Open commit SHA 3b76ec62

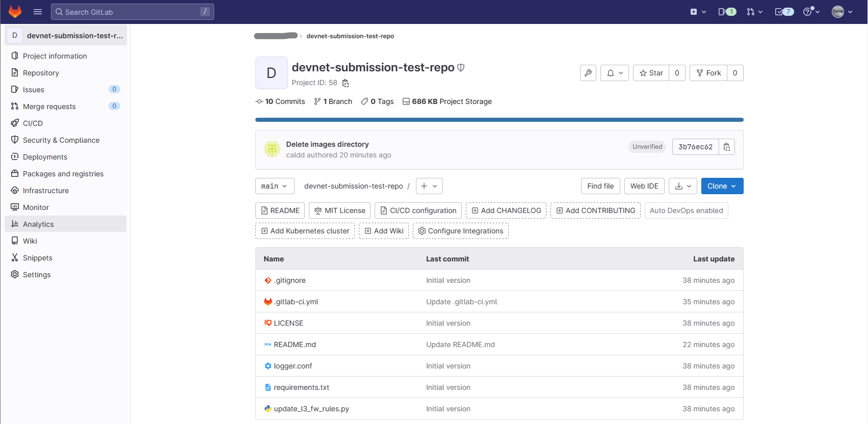(x=695, y=147)
